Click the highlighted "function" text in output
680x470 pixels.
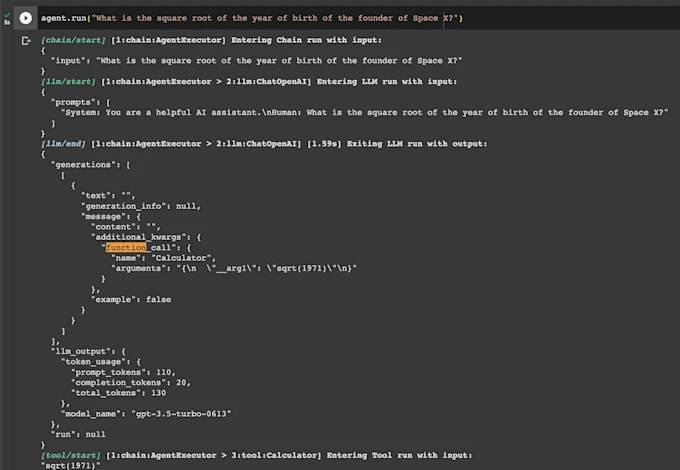click(x=126, y=246)
